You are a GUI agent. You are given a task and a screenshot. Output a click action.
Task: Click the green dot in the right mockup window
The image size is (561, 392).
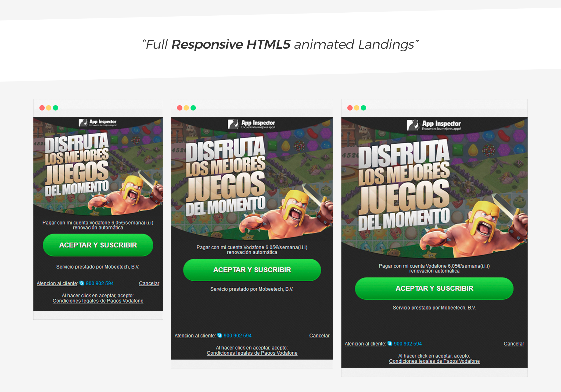pos(363,108)
